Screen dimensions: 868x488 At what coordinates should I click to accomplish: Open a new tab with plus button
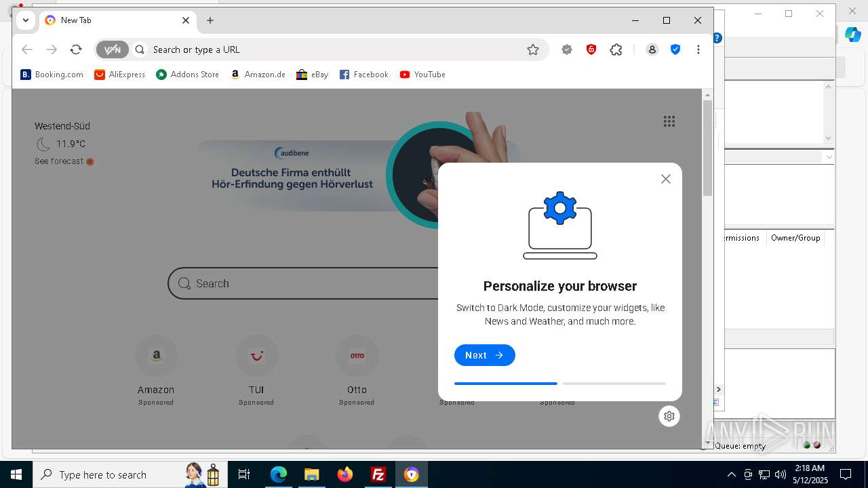tap(210, 20)
